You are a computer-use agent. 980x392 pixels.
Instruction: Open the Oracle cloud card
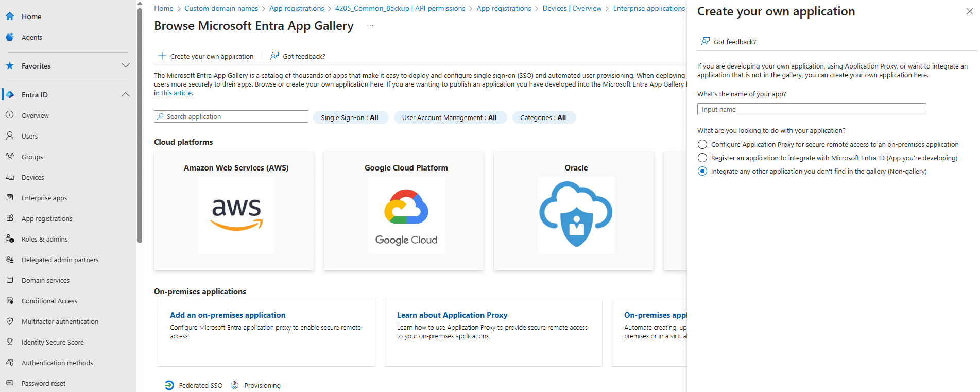[574, 211]
